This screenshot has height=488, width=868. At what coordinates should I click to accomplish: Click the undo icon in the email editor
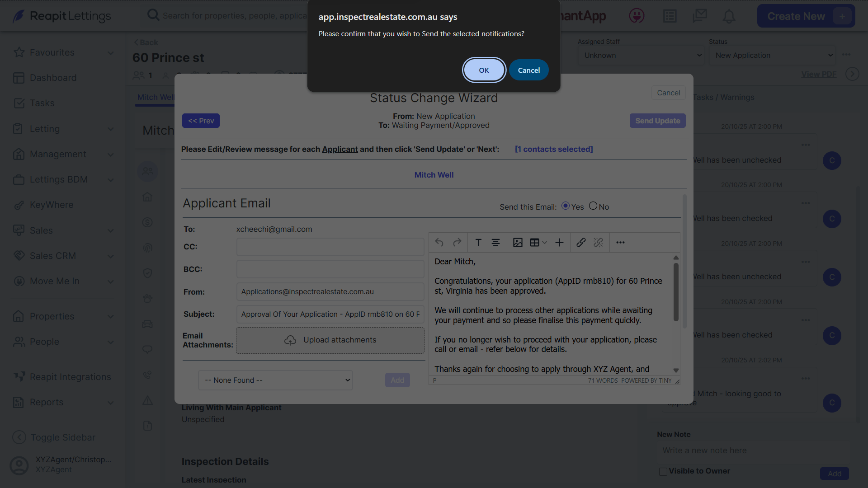pyautogui.click(x=439, y=242)
